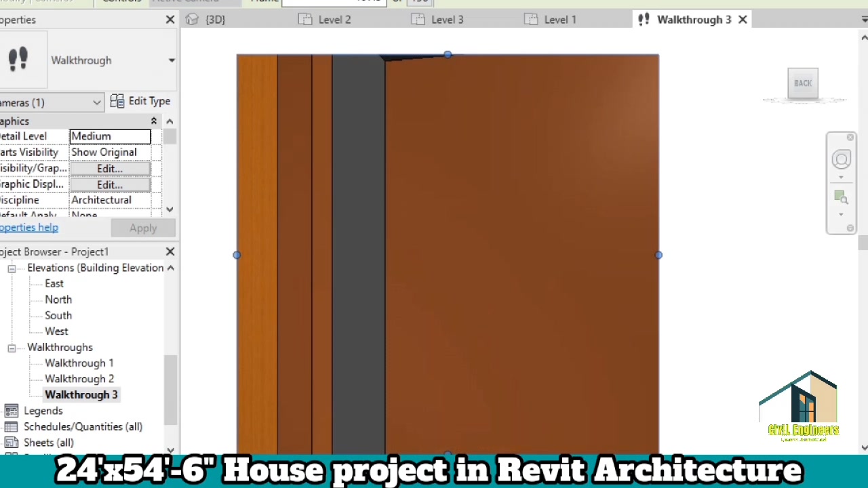This screenshot has height=488, width=868.
Task: Click the Walkthrough footprints type icon
Action: pyautogui.click(x=18, y=59)
